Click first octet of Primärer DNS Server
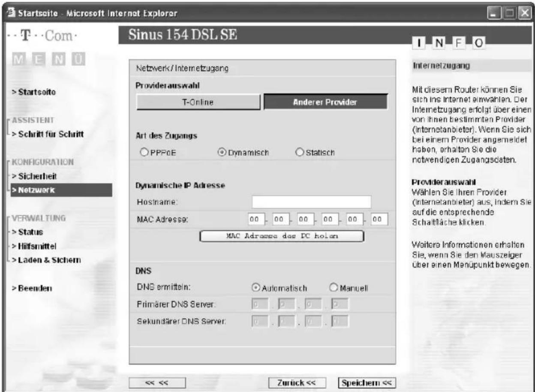The width and height of the screenshot is (535, 392). pyautogui.click(x=259, y=305)
